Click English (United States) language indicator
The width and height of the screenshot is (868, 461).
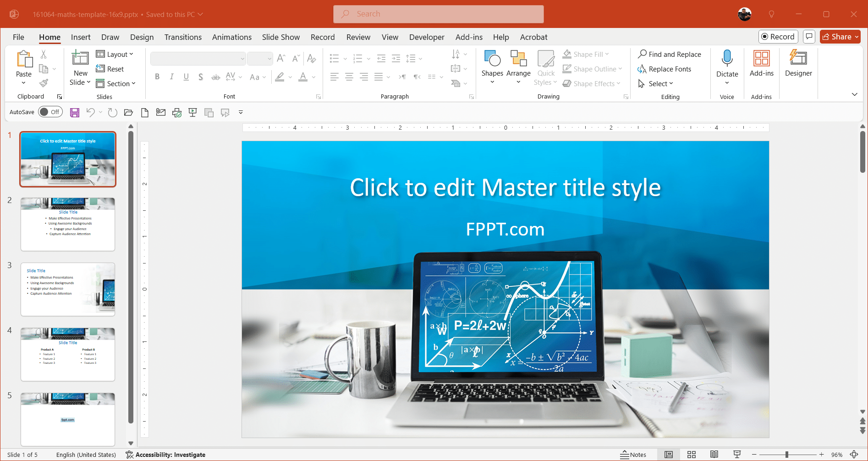(86, 455)
